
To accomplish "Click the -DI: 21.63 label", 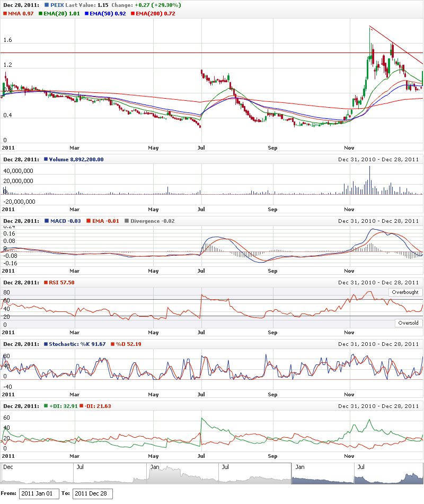I will click(x=98, y=406).
